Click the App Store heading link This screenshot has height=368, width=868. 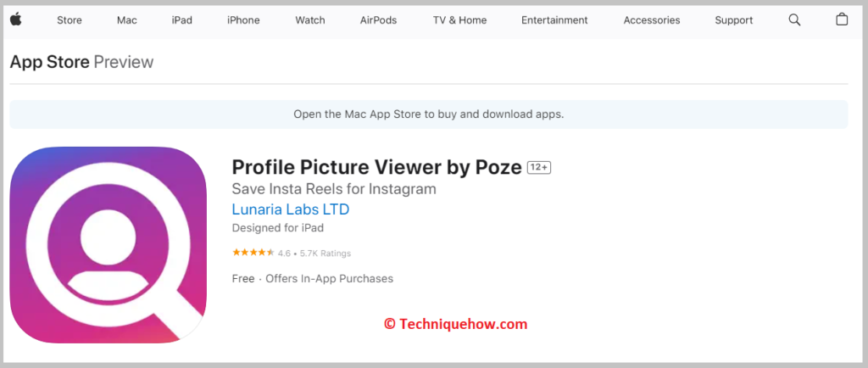pyautogui.click(x=50, y=62)
